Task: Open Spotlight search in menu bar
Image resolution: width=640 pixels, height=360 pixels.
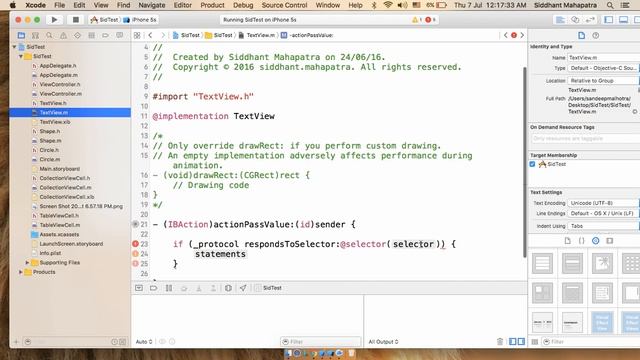Action: 610,5
